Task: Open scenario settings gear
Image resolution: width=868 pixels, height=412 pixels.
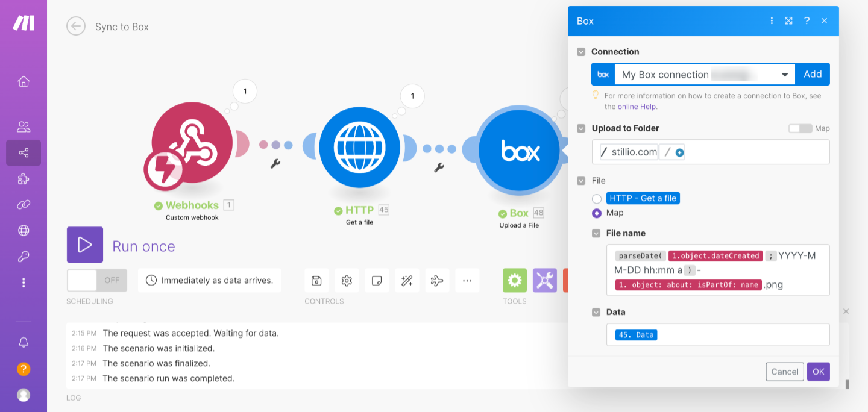Action: tap(347, 281)
